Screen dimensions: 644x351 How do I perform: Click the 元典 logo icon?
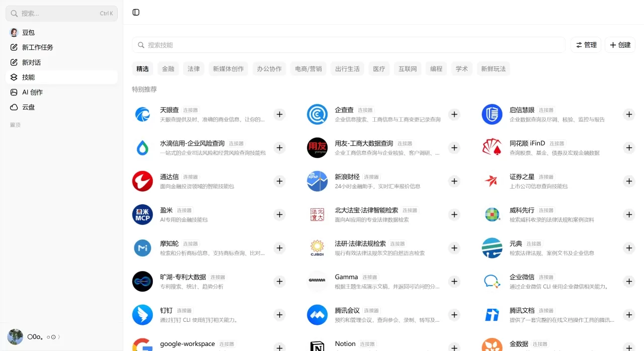pos(492,248)
